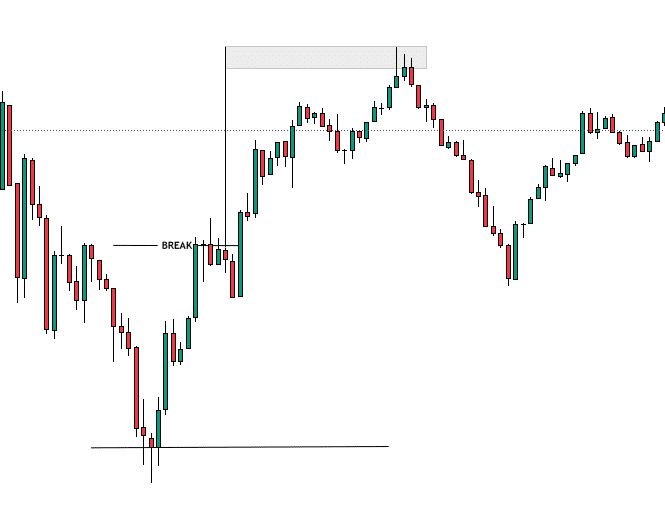Image resolution: width=665 pixels, height=508 pixels.
Task: Select the red candle at peak below gray zone
Action: (411, 73)
